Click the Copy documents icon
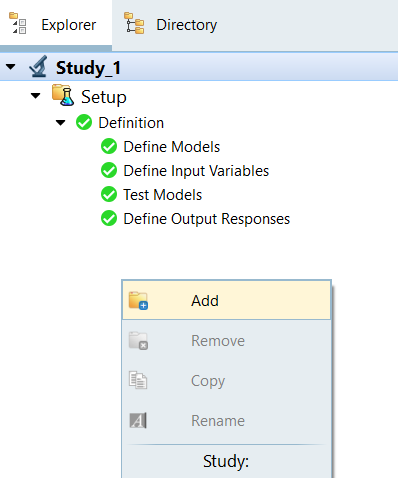 [138, 380]
